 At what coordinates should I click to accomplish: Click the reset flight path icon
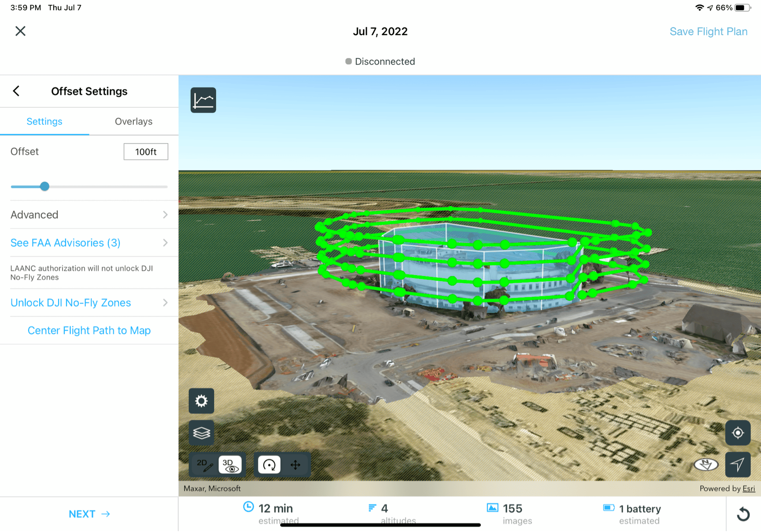[x=744, y=514]
